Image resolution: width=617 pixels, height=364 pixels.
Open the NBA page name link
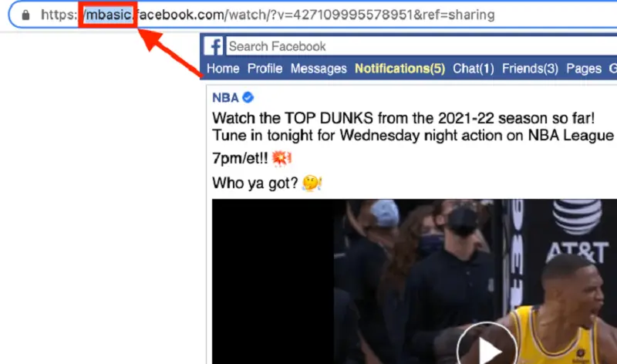[225, 98]
